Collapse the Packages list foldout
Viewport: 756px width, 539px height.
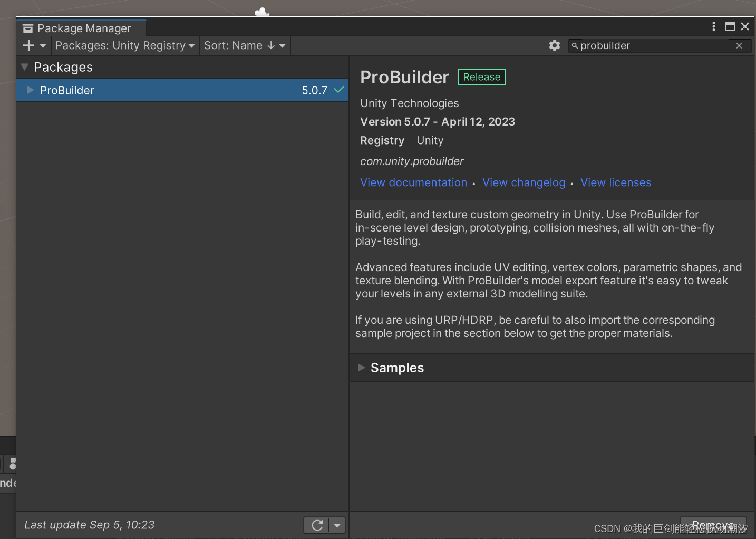coord(24,67)
